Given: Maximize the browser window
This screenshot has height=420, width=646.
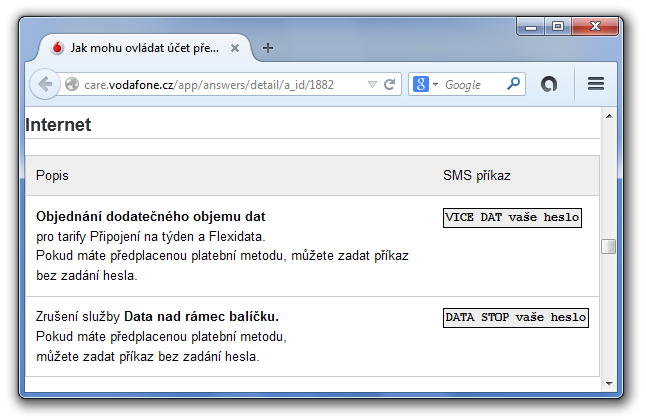Looking at the screenshot, I should pos(558,27).
